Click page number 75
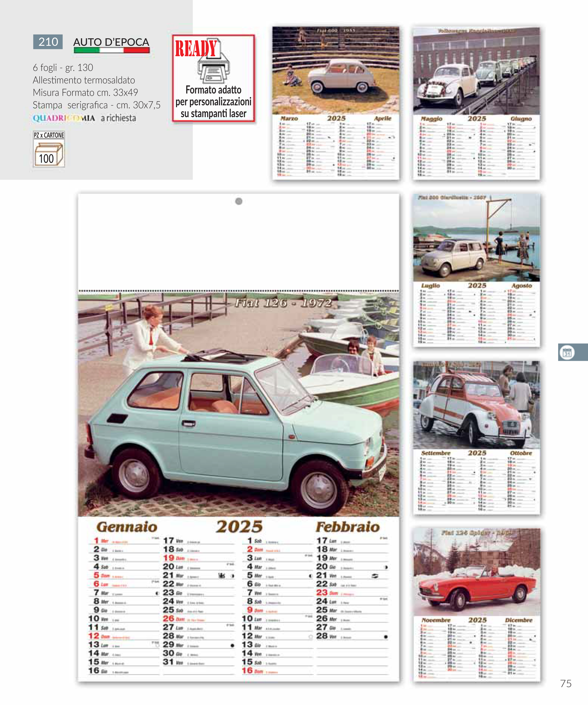The width and height of the screenshot is (588, 705). [566, 684]
